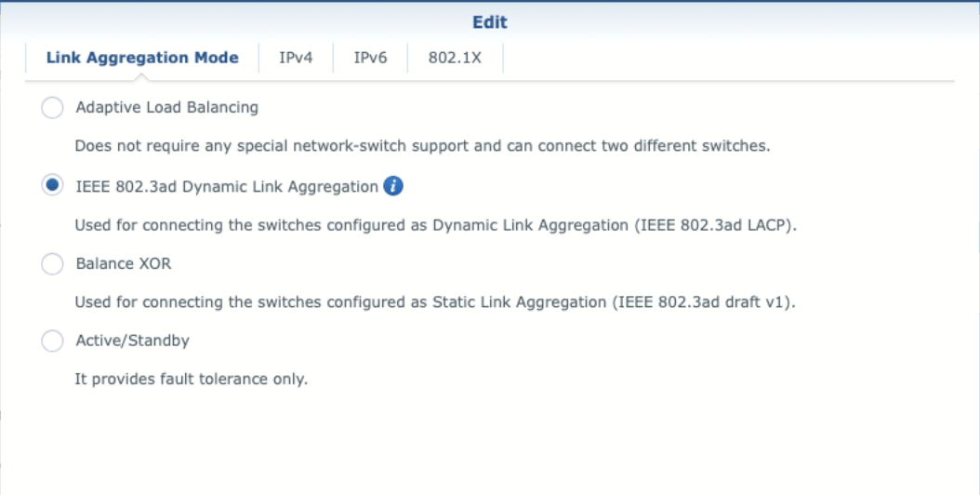Viewport: 980px width, 495px height.
Task: Click the 'Does not require any special network-switch' description
Action: (422, 146)
